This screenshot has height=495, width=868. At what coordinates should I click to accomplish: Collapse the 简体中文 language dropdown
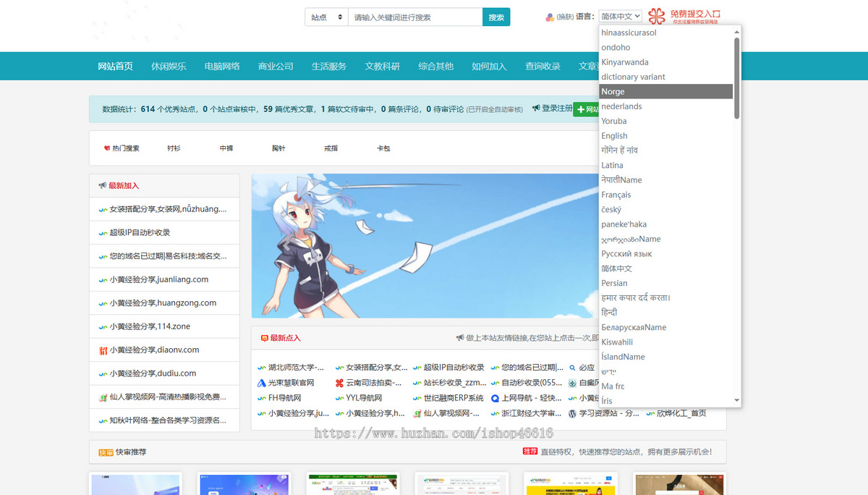pos(620,17)
